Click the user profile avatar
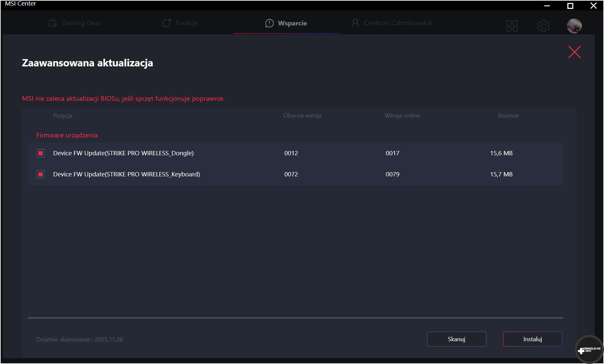The image size is (604, 364). pyautogui.click(x=574, y=26)
